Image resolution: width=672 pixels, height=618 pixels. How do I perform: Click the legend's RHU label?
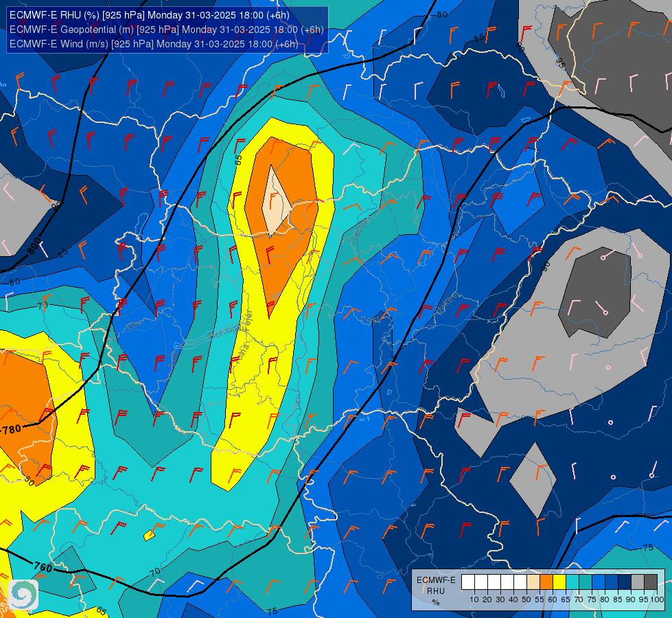coord(435,591)
